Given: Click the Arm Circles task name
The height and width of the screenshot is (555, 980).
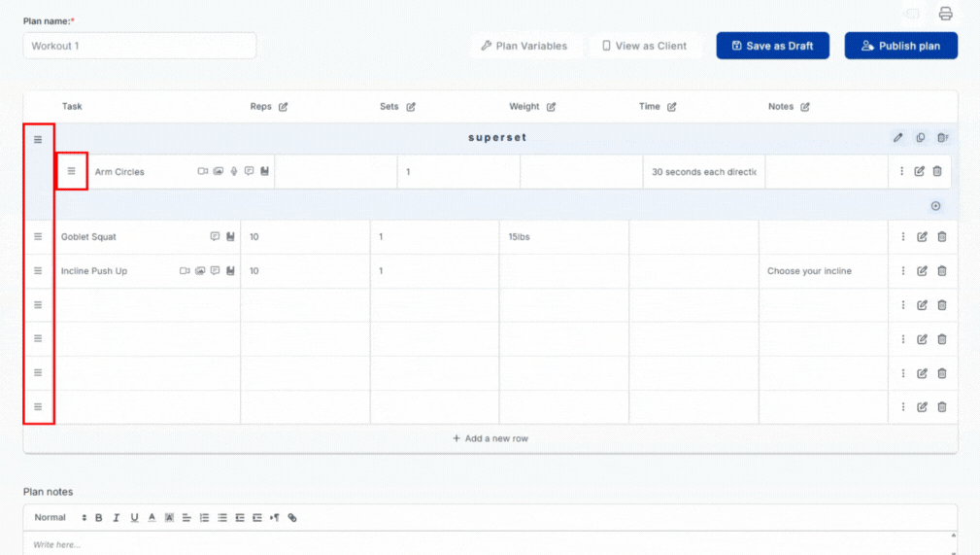Looking at the screenshot, I should point(119,171).
